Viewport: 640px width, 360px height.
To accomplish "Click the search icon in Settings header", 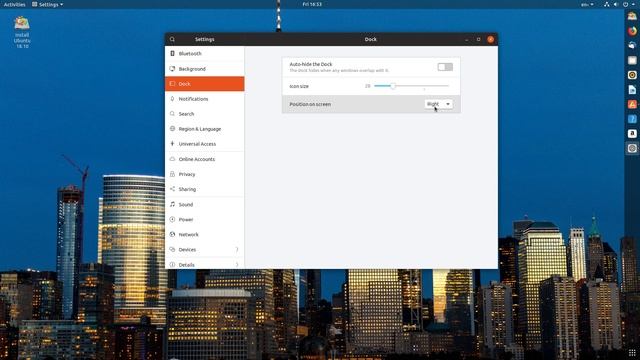I will click(x=172, y=39).
